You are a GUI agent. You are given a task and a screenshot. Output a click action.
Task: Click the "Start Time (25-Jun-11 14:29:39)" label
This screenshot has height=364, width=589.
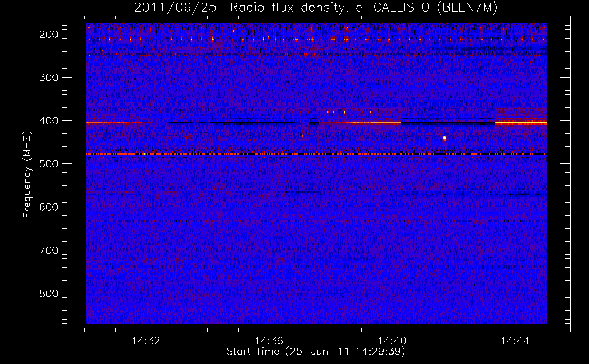pyautogui.click(x=316, y=352)
